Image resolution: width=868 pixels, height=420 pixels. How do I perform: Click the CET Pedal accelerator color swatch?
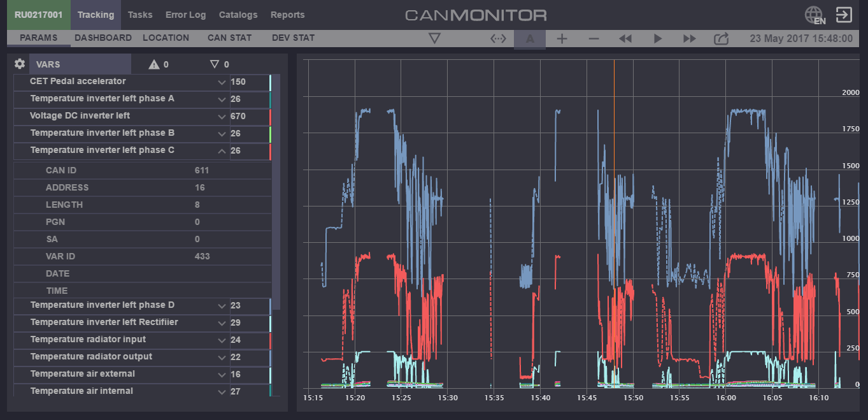tap(270, 82)
